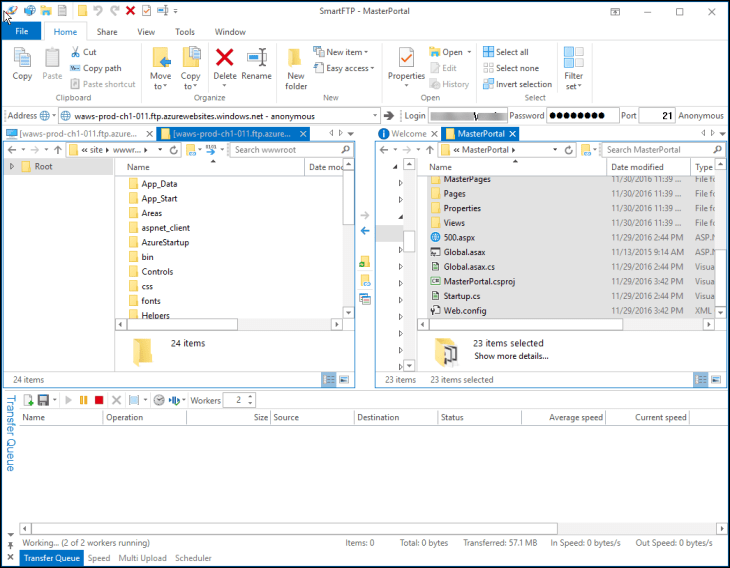Refresh the MasterPortal local pane

coord(568,150)
